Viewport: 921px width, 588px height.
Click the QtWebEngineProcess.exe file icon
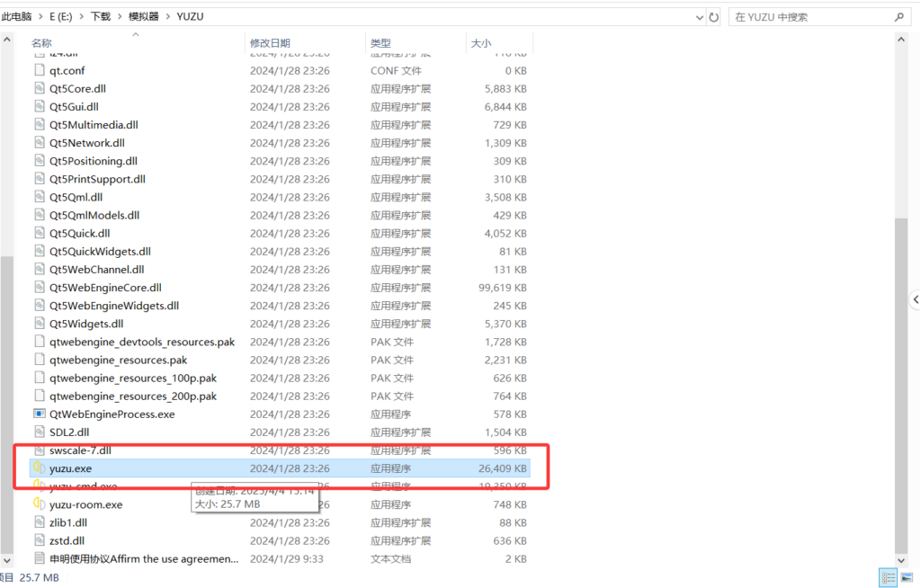(40, 414)
